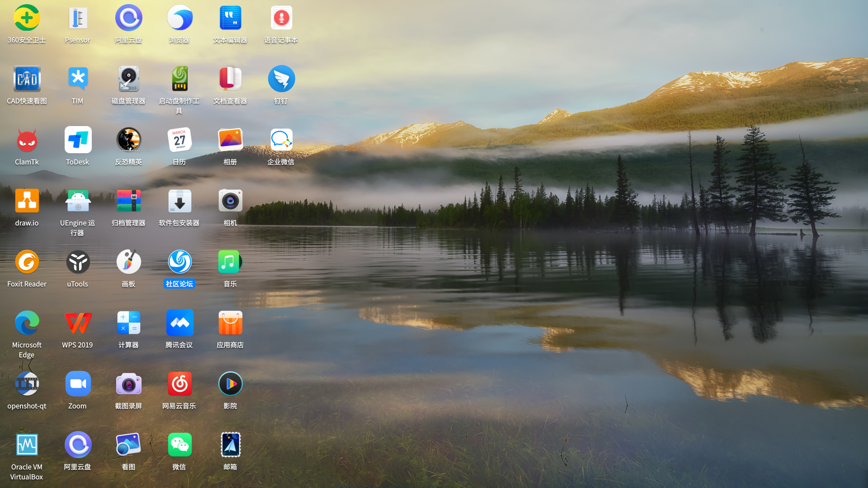Open CAD快速看图 viewer
This screenshot has width=868, height=488.
[27, 79]
